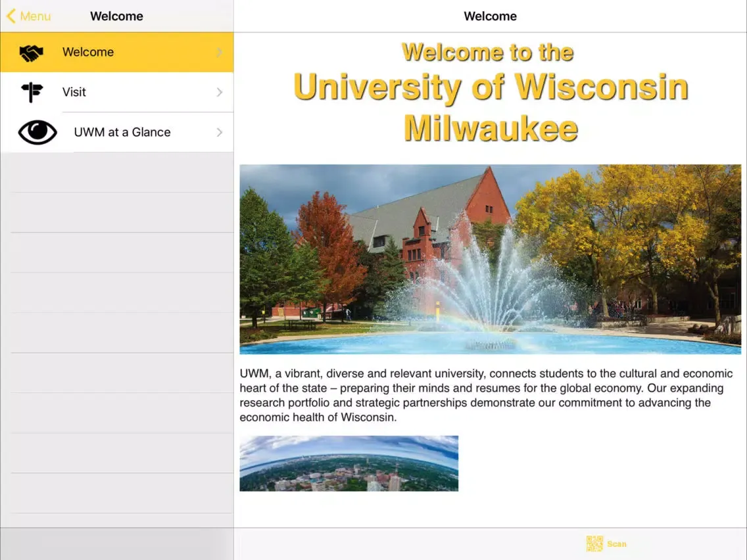Click the 'Welcome to the' heading text
747x560 pixels.
[x=487, y=53]
